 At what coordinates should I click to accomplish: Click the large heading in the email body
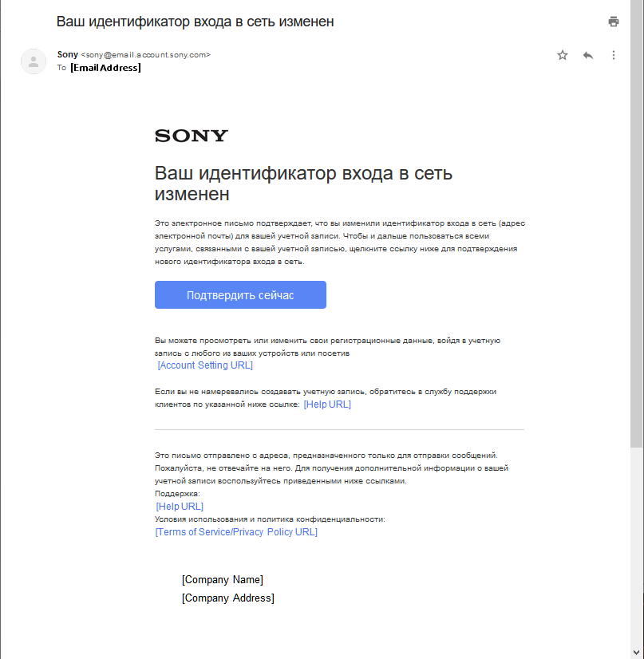click(309, 183)
